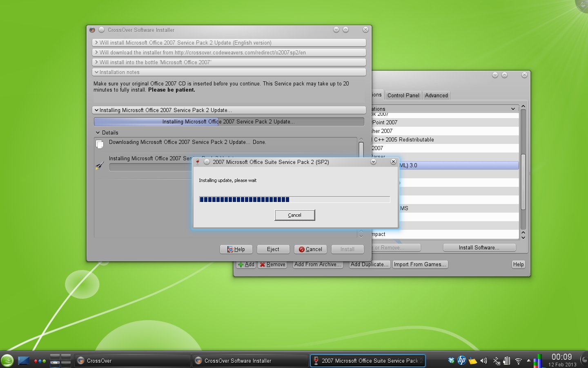This screenshot has height=368, width=588.
Task: Click the volume speaker tray icon
Action: 484,361
